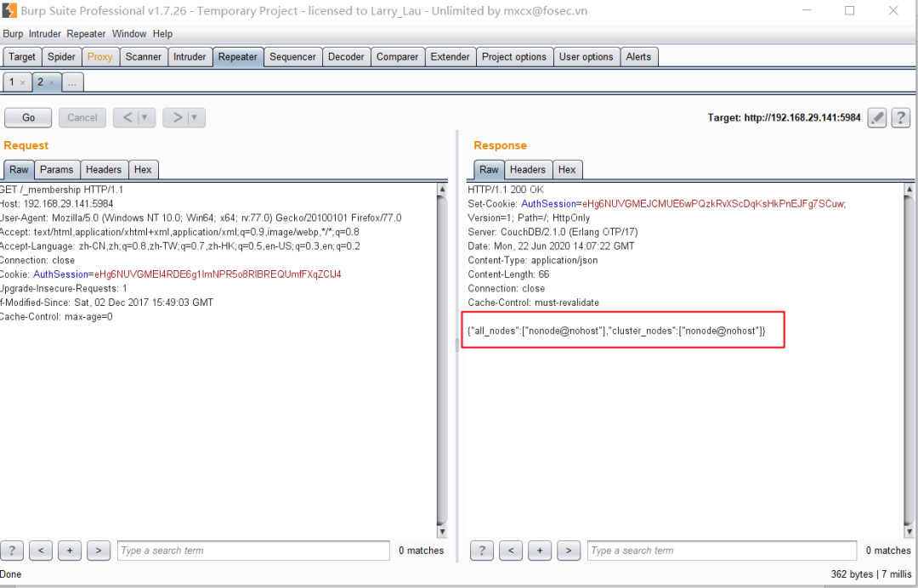
Task: Click the request AuthSession cookie value
Action: pos(218,274)
